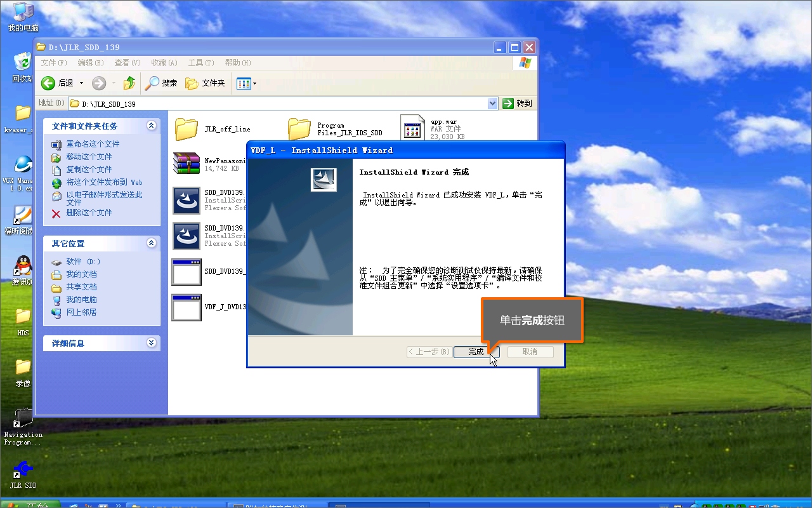The width and height of the screenshot is (812, 508).
Task: Open 帮助(H) menu in Explorer
Action: tap(238, 63)
